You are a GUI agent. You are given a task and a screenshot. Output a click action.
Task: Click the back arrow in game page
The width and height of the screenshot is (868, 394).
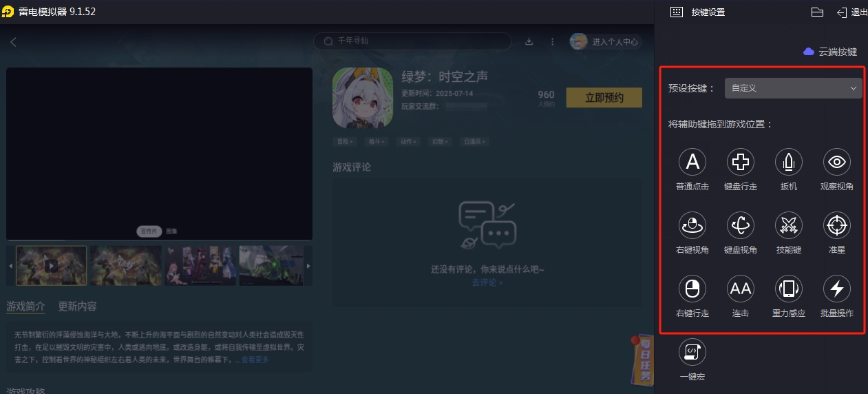pyautogui.click(x=13, y=42)
